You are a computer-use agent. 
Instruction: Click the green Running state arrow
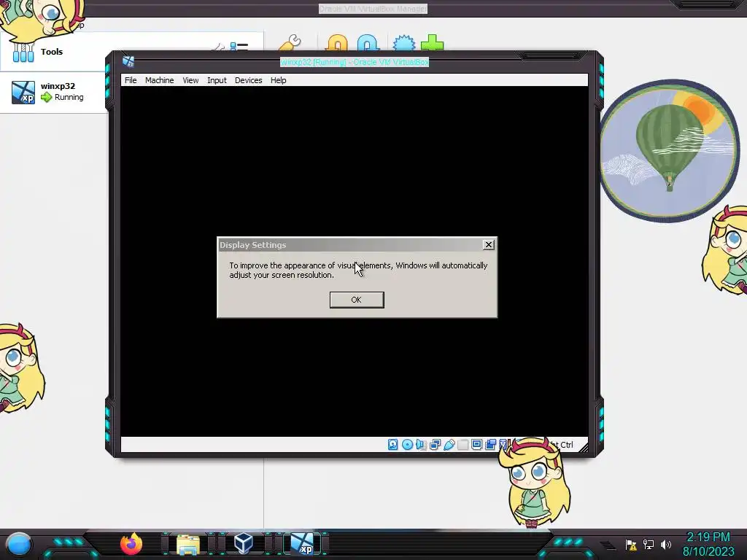click(x=46, y=97)
